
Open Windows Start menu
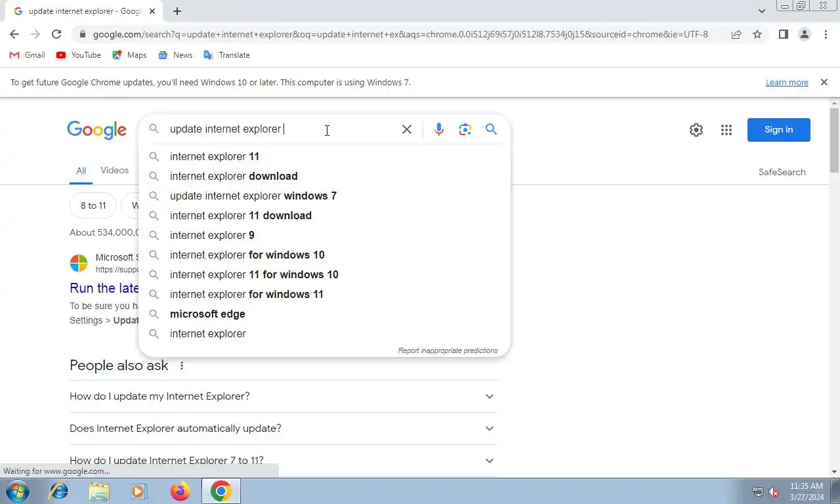[x=18, y=491]
